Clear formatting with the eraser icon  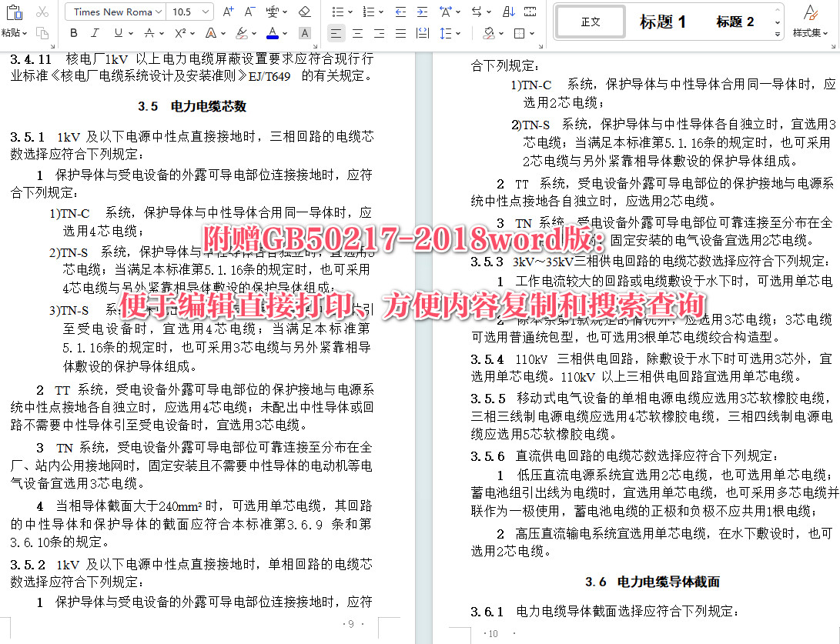303,11
